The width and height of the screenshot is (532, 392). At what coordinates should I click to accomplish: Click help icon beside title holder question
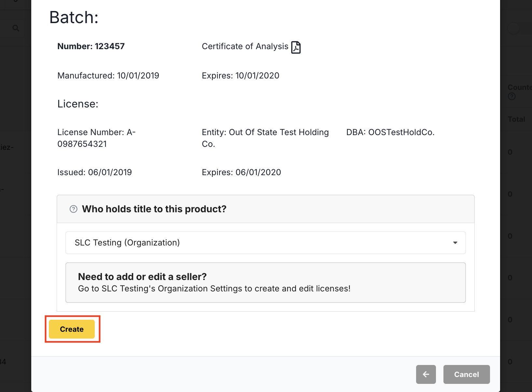(74, 209)
